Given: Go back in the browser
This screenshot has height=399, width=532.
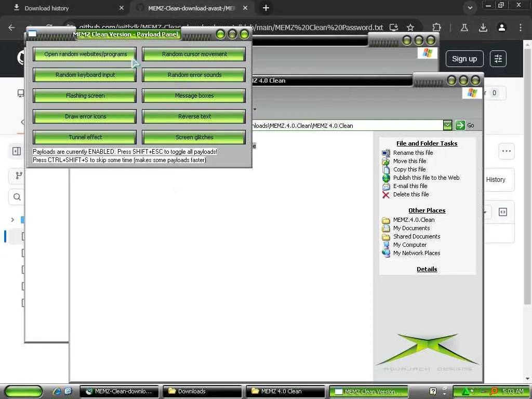Looking at the screenshot, I should click(x=11, y=28).
